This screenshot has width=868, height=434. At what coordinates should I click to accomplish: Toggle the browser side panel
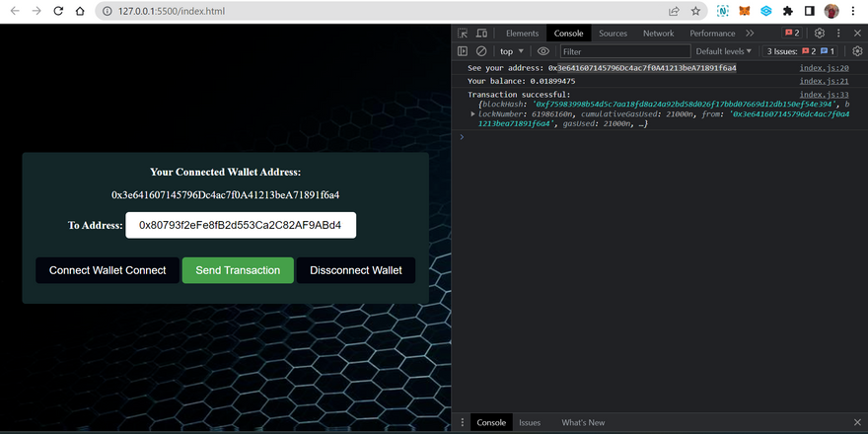click(809, 11)
